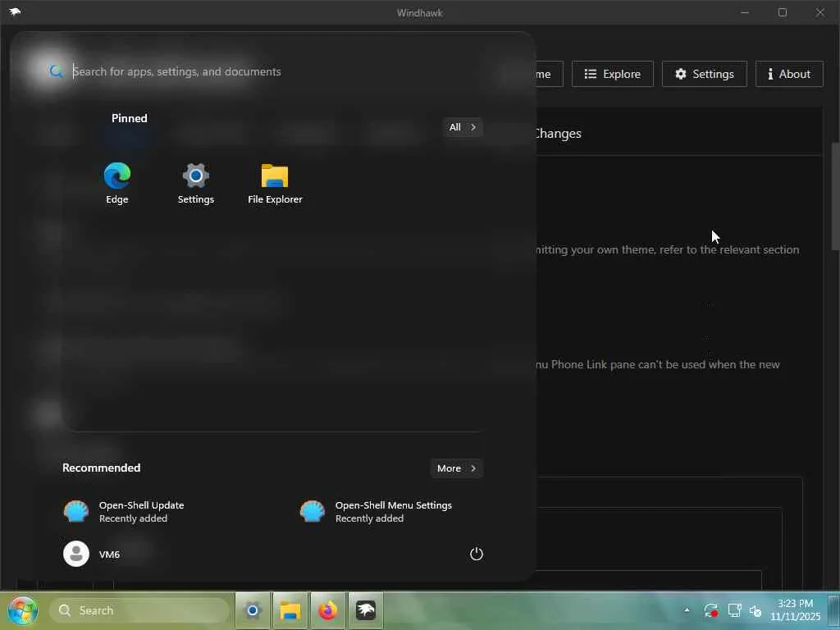Click the update sync icon in the tray
The width and height of the screenshot is (840, 630).
pyautogui.click(x=711, y=610)
